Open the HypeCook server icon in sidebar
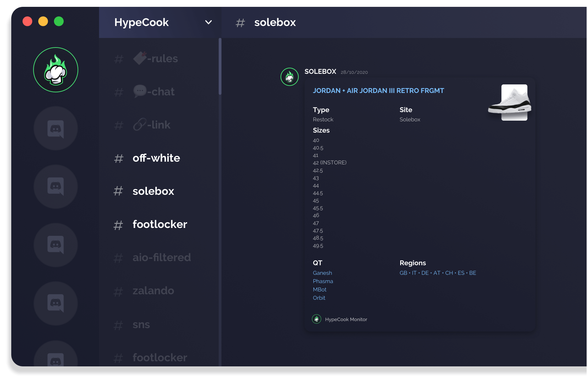This screenshot has width=588, height=378. click(x=56, y=70)
